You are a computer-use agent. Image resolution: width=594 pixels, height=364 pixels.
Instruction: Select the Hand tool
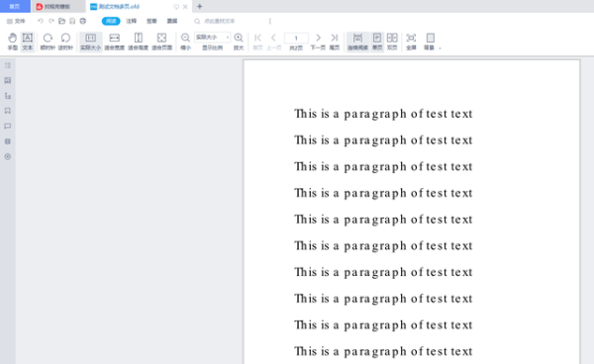13,42
